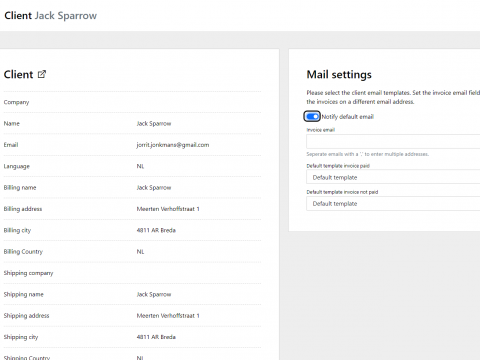Viewport: 480px width, 360px height.
Task: Click the Billing address Meerten Verhoffstraat 1
Action: click(168, 209)
